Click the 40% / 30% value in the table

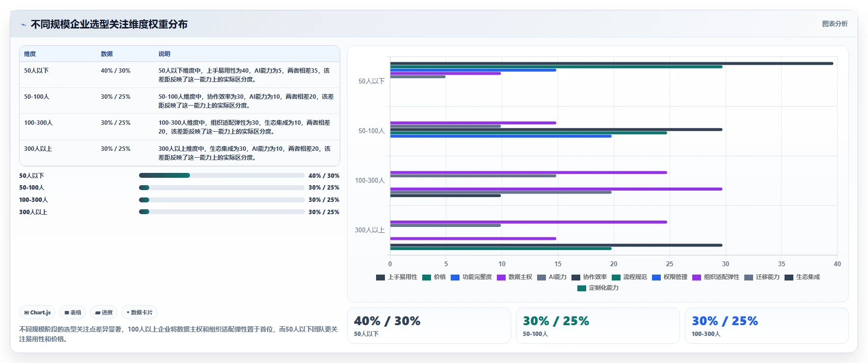[115, 71]
